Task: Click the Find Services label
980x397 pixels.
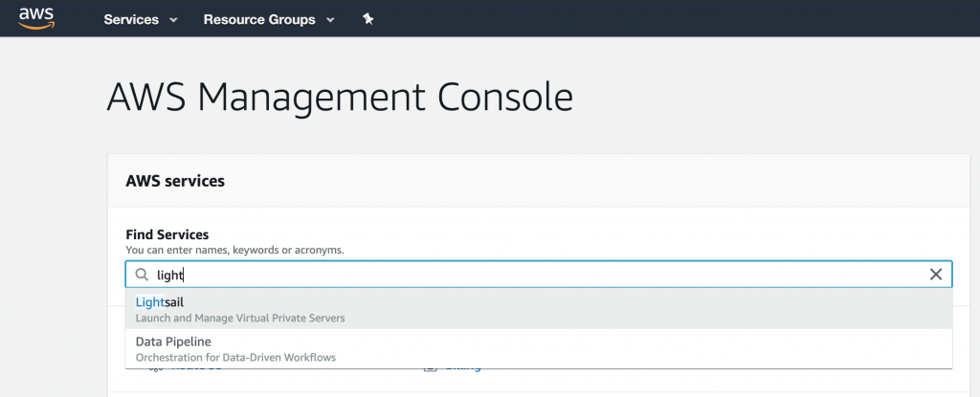Action: 167,234
